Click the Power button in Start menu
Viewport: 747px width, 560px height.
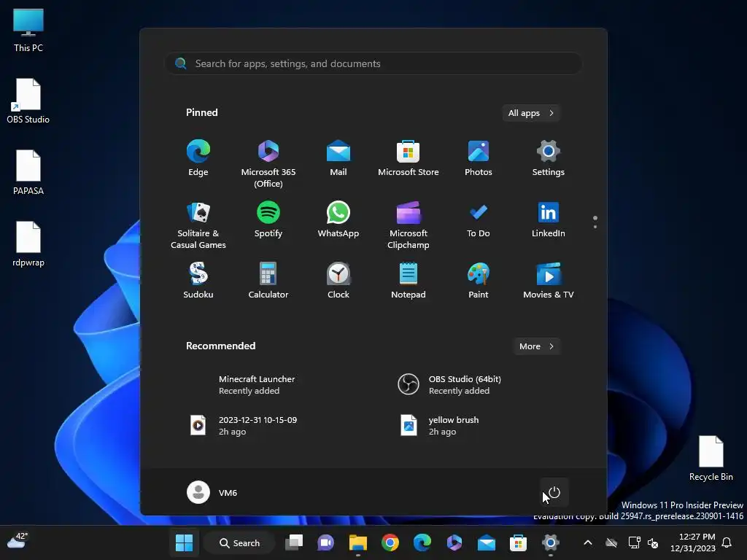[554, 492]
